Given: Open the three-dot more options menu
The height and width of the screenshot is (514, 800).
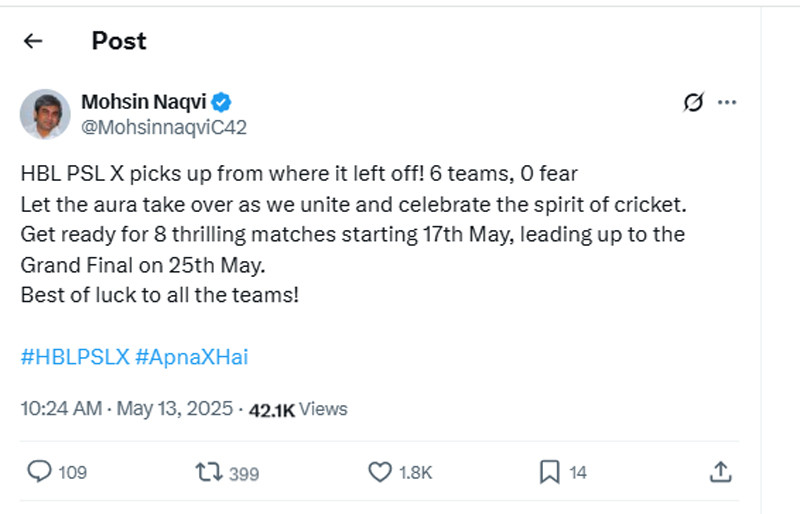Looking at the screenshot, I should [x=728, y=102].
